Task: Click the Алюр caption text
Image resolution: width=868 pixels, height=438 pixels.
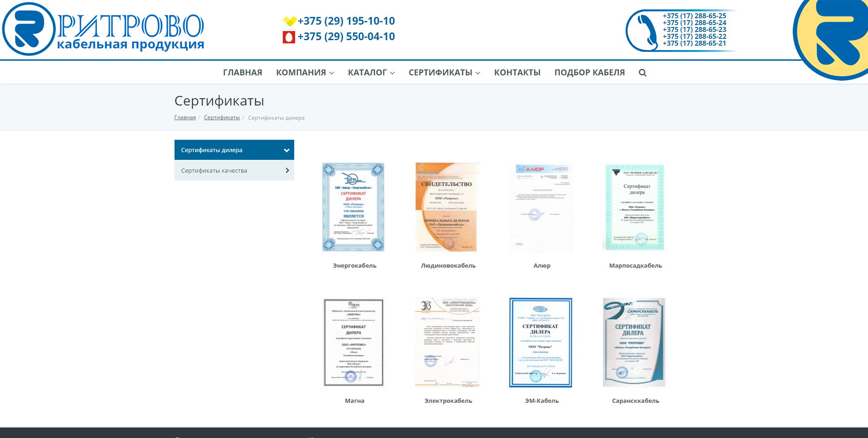Action: coord(542,265)
